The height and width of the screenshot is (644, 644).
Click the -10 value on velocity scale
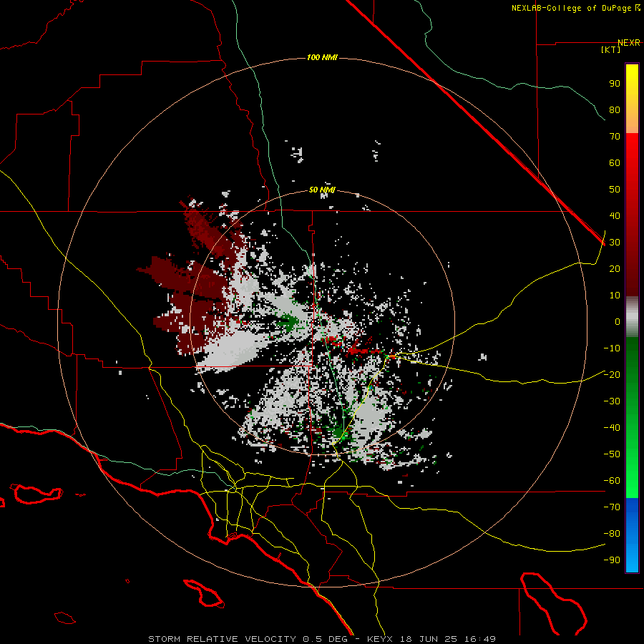point(612,348)
